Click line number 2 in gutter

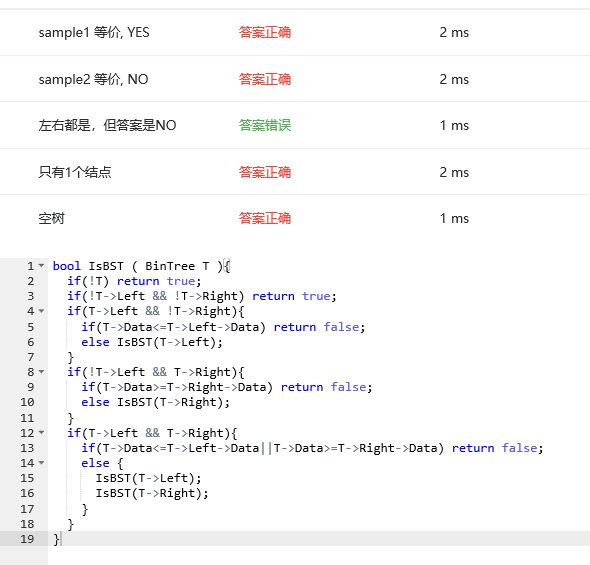tap(31, 281)
